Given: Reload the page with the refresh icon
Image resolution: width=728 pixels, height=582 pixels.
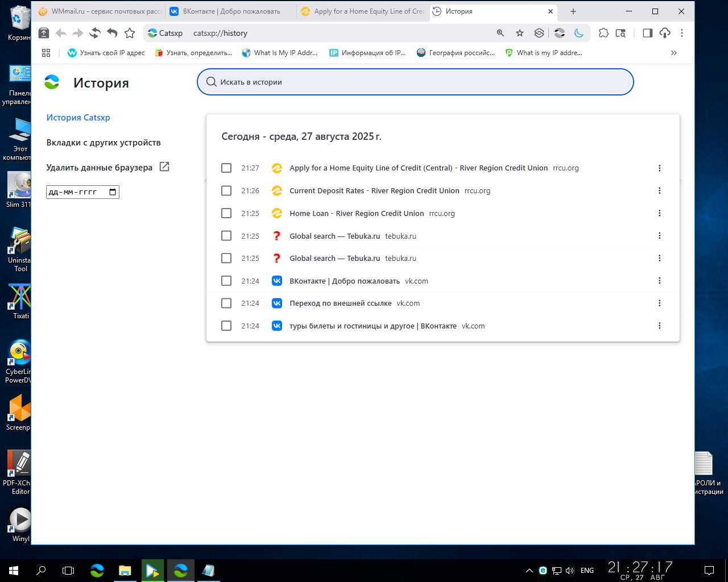Looking at the screenshot, I should click(x=95, y=33).
